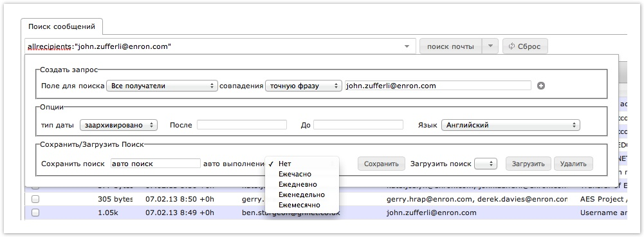Image resolution: width=644 pixels, height=237 pixels.
Task: Click the Загрузить button
Action: point(528,164)
